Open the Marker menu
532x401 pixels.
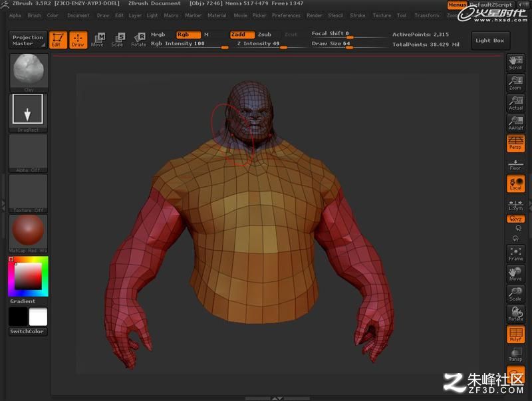pyautogui.click(x=193, y=15)
